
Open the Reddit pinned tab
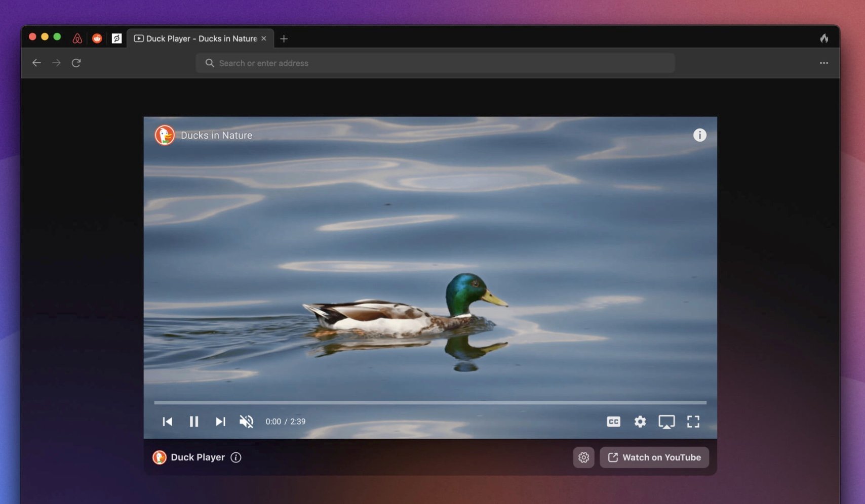tap(97, 38)
